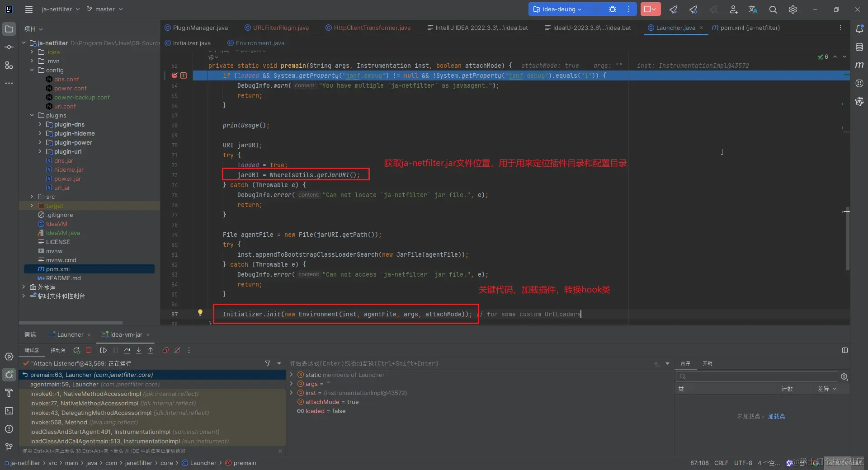
Task: Open IDE settings gear
Action: click(793, 9)
